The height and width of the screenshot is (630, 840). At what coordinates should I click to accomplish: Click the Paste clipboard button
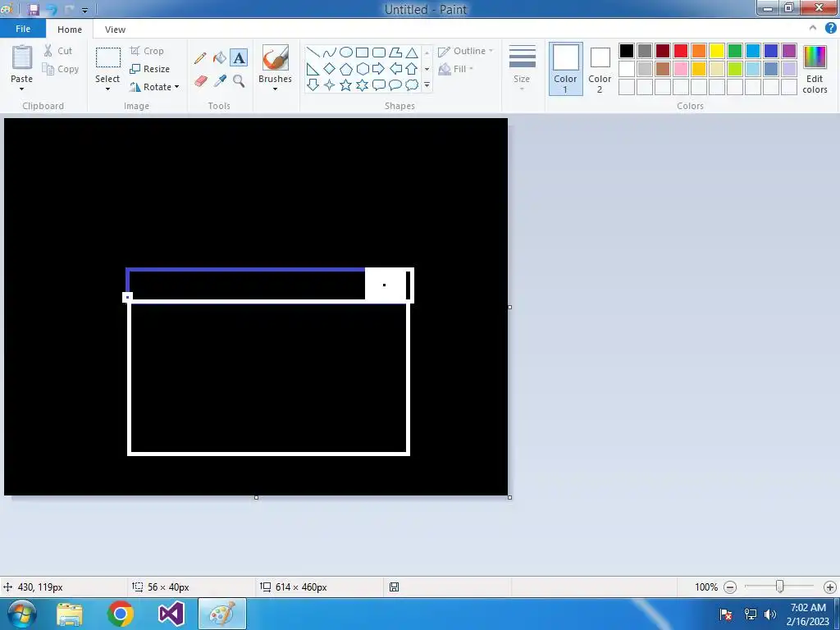[22, 58]
